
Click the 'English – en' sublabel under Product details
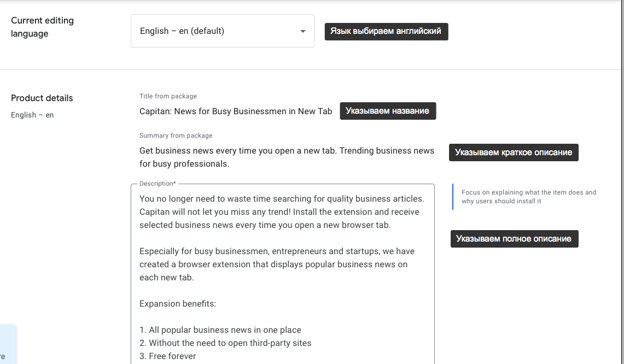click(x=32, y=115)
